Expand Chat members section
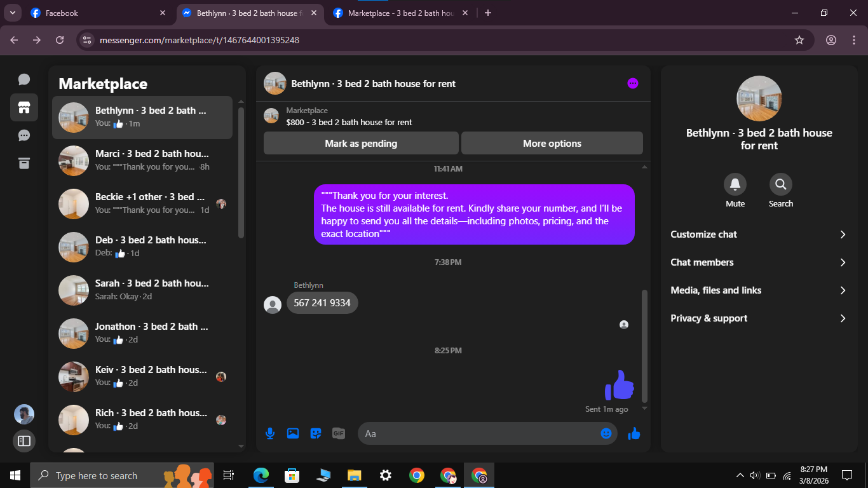 point(759,262)
